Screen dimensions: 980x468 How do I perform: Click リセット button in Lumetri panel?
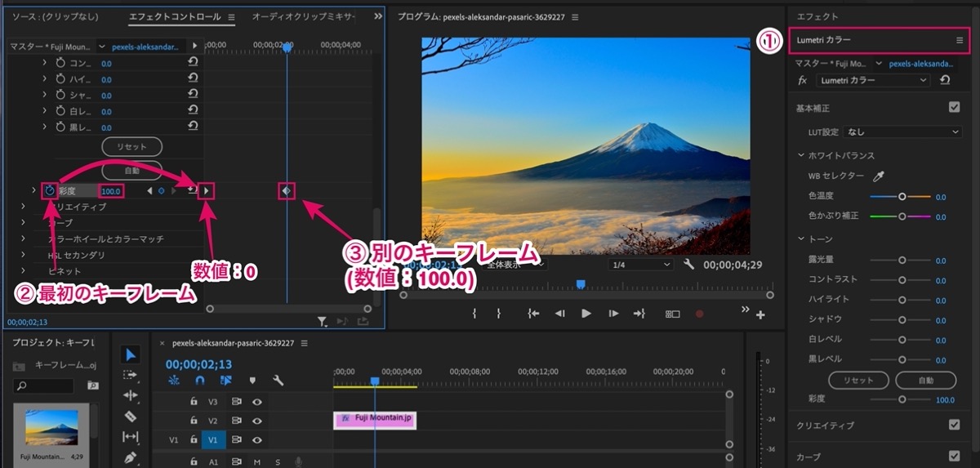[858, 380]
